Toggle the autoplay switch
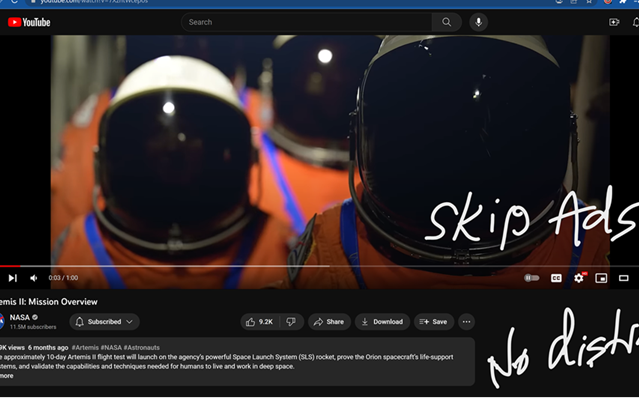 531,278
